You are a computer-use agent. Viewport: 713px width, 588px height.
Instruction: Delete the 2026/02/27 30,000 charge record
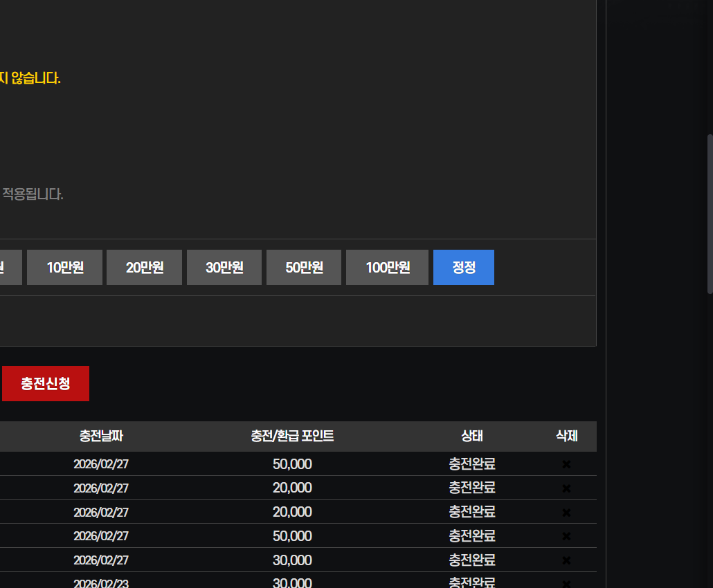click(566, 560)
